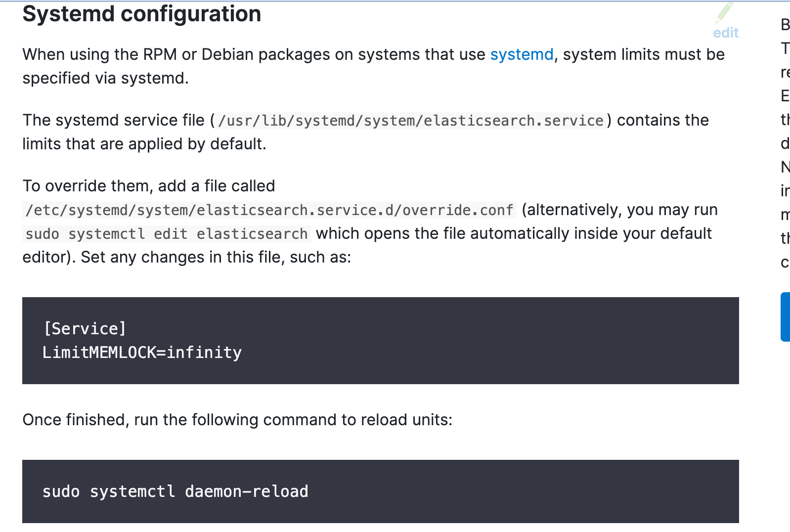Click the override.conf file path code

click(x=269, y=210)
